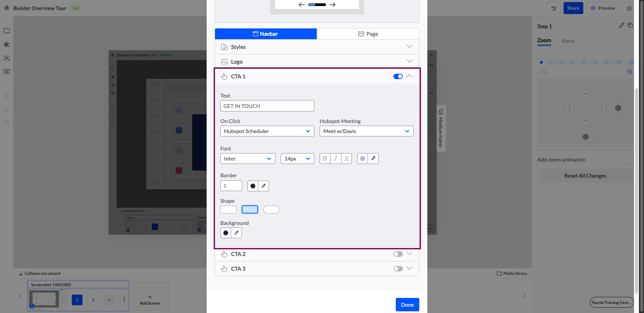
Task: Enable the CTA 3 toggle
Action: (398, 269)
